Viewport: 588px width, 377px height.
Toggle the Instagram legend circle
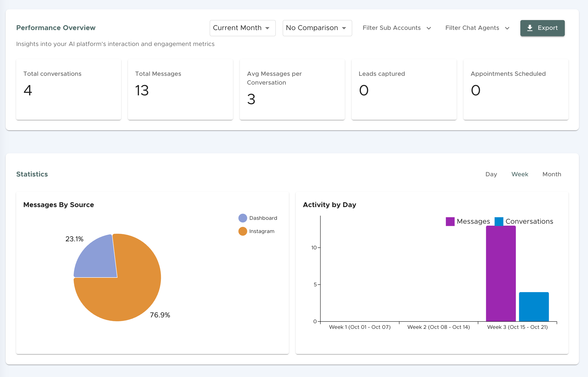(x=242, y=231)
